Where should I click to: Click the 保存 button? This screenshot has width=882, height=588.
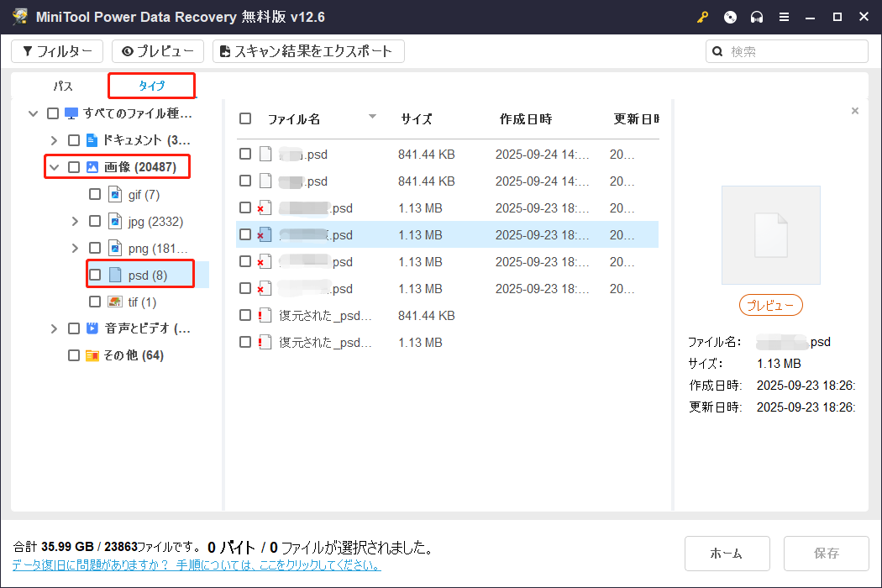[826, 553]
